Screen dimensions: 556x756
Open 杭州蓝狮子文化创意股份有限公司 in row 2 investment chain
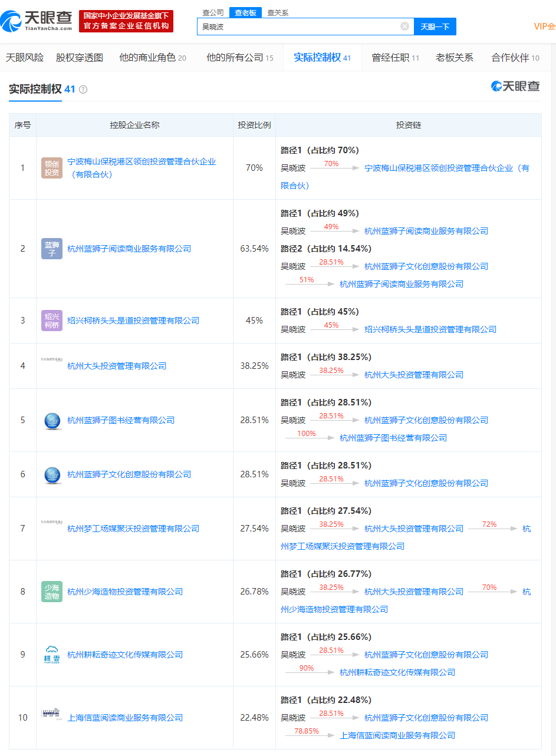point(426,266)
